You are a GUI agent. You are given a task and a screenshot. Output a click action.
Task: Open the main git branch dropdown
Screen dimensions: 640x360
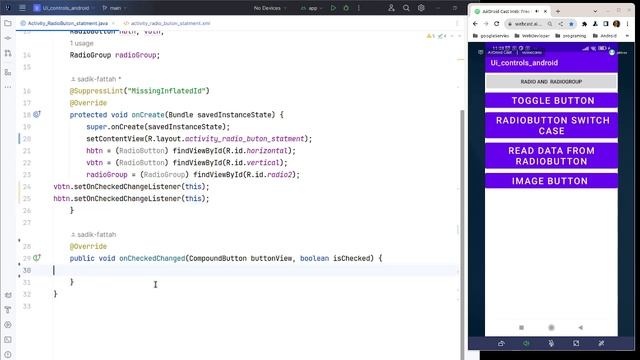pos(114,8)
